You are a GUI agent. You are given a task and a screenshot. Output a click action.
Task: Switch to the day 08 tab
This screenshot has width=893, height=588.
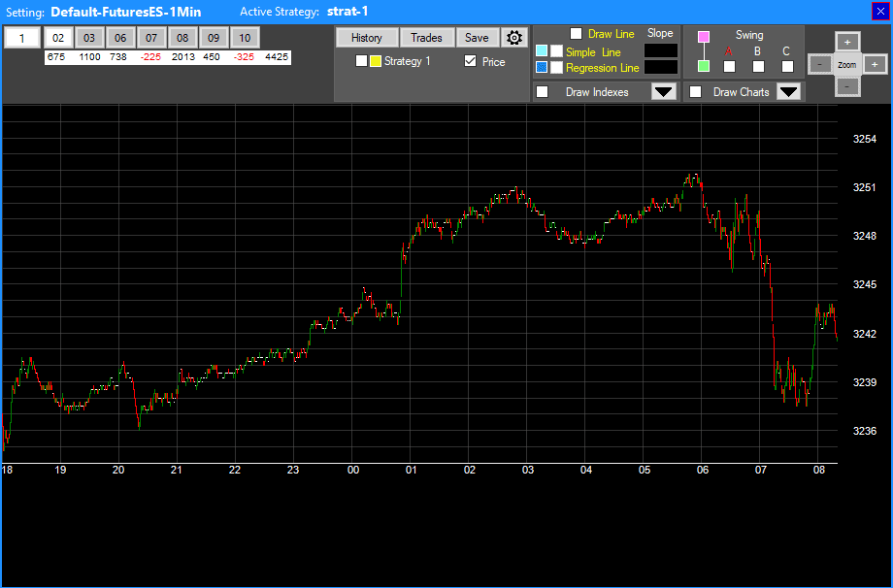182,38
